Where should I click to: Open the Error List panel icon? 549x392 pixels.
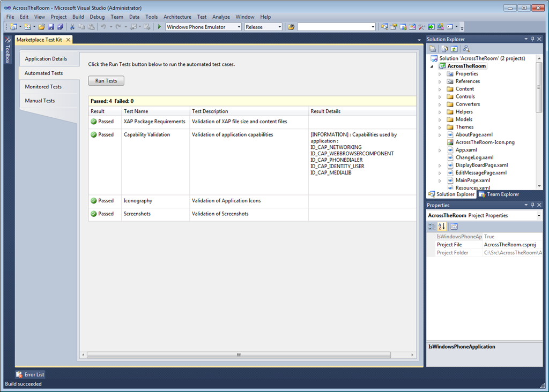(19, 374)
